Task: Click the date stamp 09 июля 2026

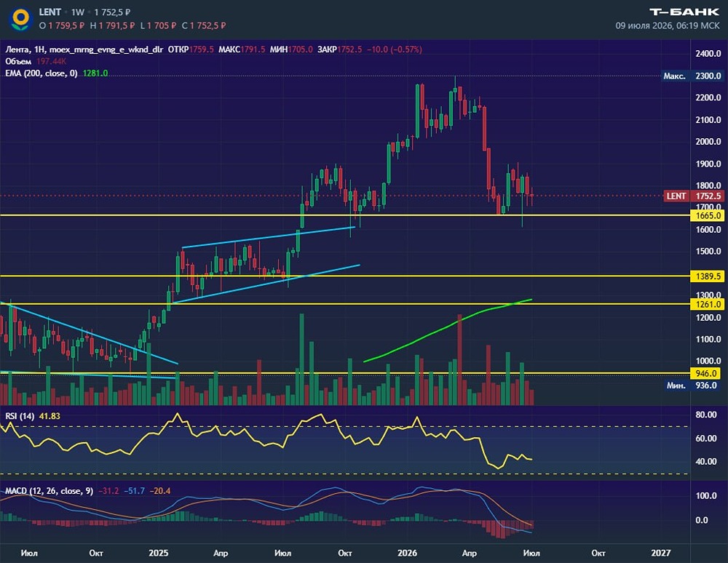Action: pos(667,25)
